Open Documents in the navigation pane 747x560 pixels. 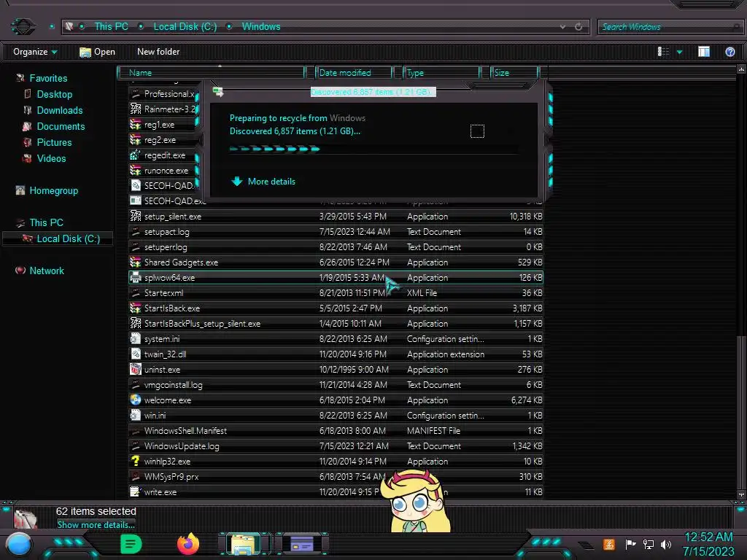[x=61, y=127]
